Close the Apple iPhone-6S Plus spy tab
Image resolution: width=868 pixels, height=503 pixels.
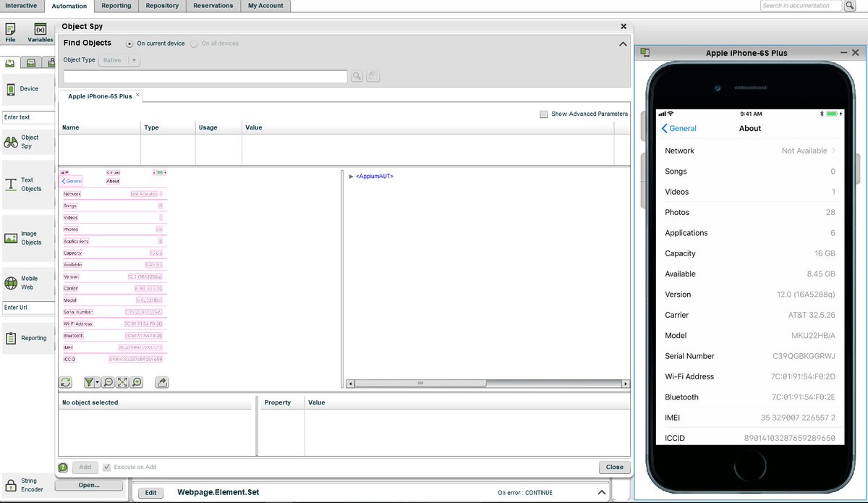coord(138,95)
